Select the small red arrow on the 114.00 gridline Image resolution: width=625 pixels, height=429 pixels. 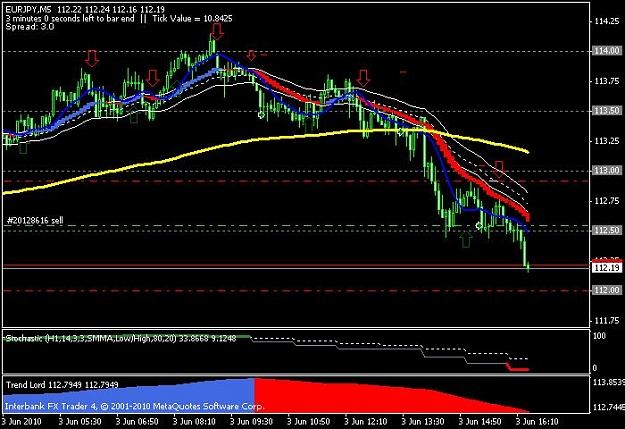coord(251,55)
